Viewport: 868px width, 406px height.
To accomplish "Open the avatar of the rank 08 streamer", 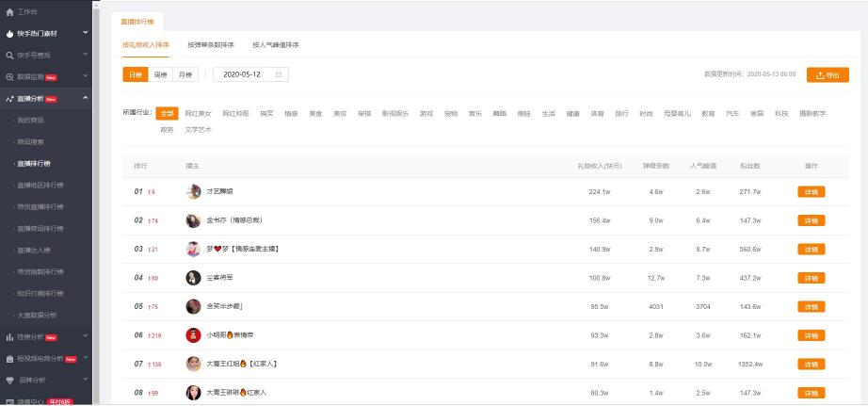I will pyautogui.click(x=193, y=393).
